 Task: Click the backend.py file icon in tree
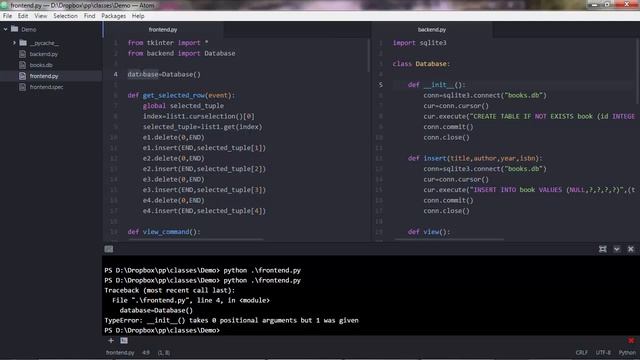point(22,54)
